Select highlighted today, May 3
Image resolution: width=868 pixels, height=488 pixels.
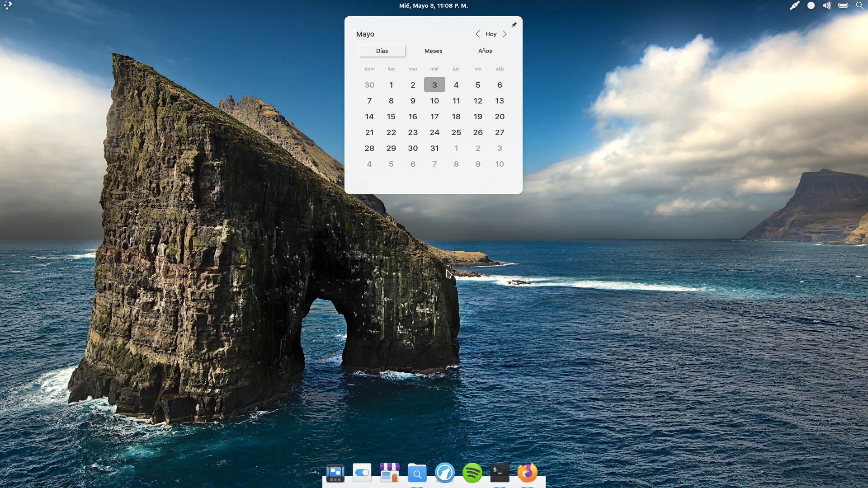pos(434,85)
